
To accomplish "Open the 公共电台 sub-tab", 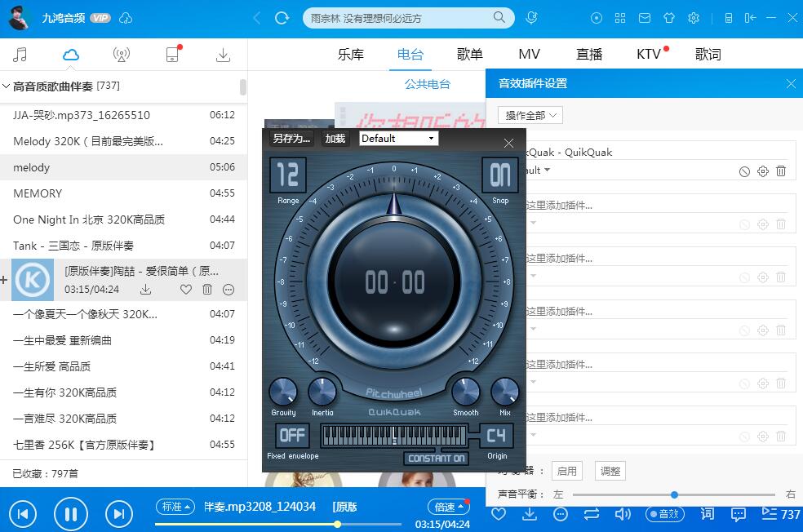I will (427, 84).
